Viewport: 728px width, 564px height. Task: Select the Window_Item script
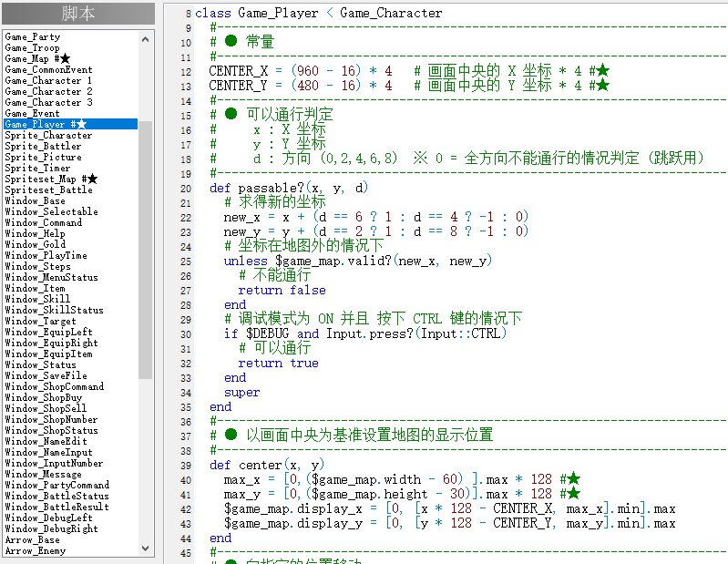(35, 288)
